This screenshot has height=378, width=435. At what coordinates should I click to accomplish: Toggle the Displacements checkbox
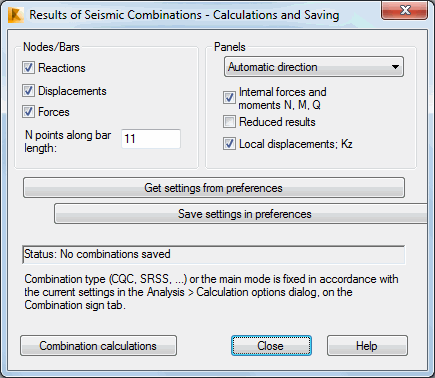[28, 91]
